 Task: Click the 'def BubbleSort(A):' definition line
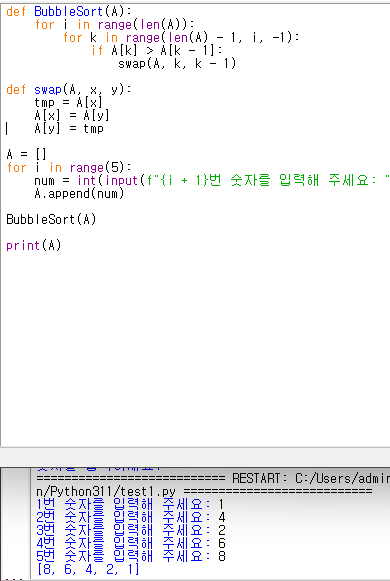(x=69, y=11)
